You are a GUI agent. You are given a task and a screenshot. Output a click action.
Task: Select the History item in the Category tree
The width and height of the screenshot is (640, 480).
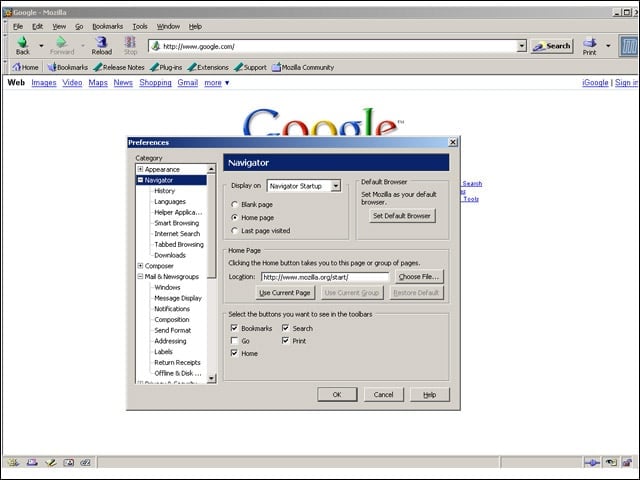164,191
